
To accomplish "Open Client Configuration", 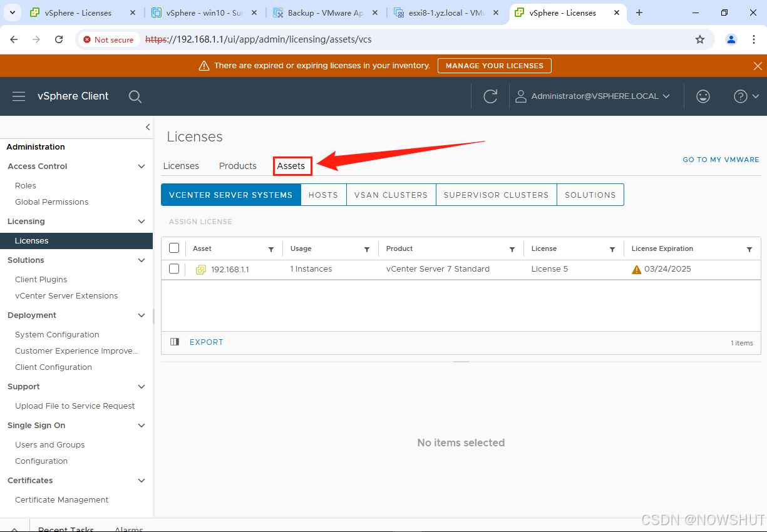I will pos(53,367).
